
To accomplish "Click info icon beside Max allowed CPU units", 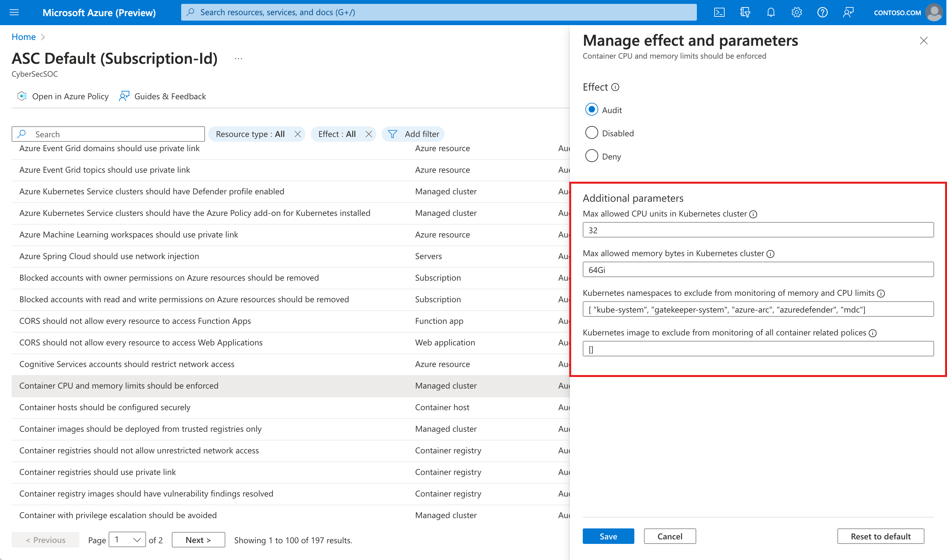I will (x=753, y=214).
